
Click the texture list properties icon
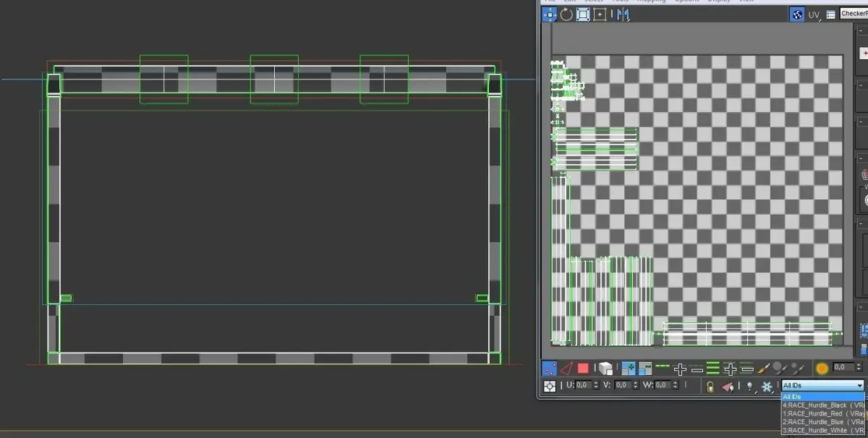point(830,14)
